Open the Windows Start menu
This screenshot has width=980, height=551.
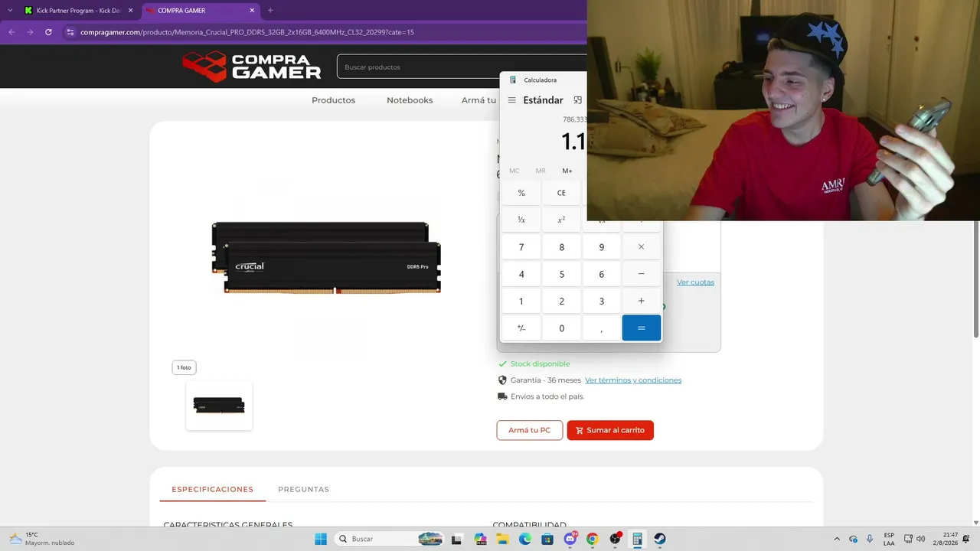click(321, 539)
